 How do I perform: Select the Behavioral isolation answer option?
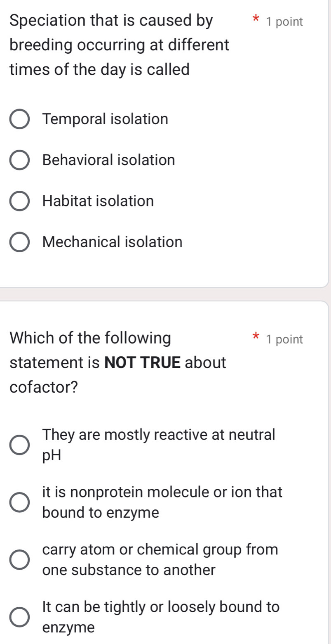(109, 160)
